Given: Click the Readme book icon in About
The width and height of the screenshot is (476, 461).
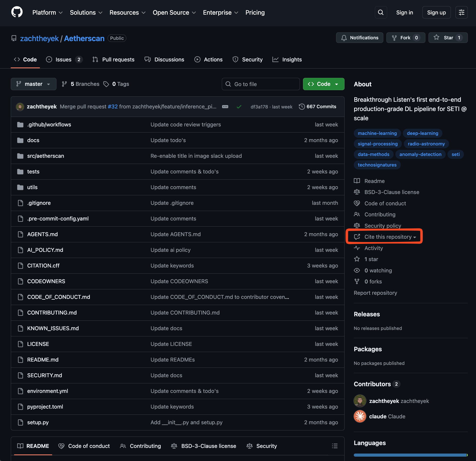Looking at the screenshot, I should point(357,181).
